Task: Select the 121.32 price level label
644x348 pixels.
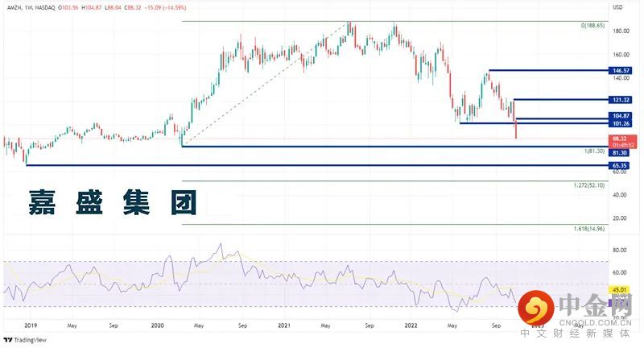Action: pyautogui.click(x=621, y=100)
